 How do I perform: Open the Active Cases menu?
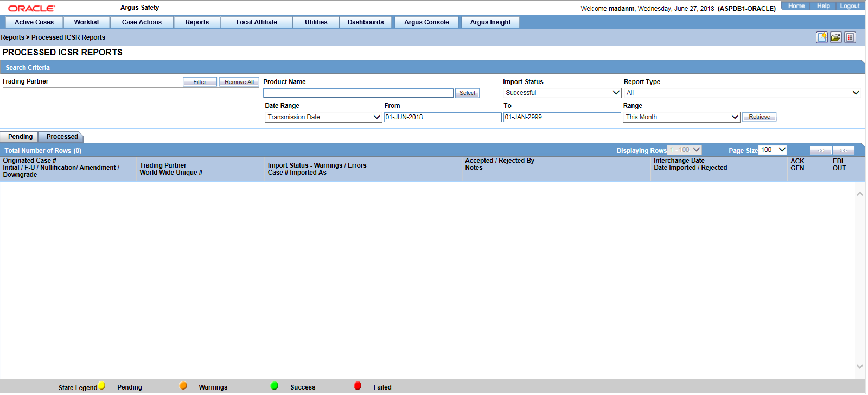tap(34, 22)
